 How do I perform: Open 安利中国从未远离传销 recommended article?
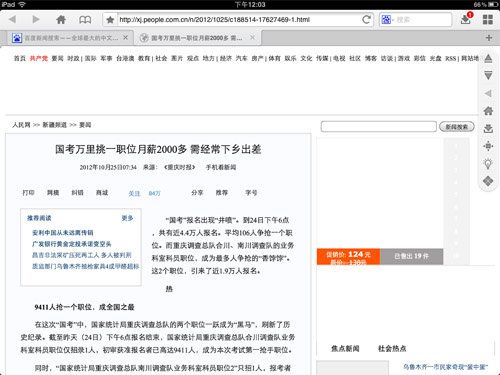[x=63, y=233]
